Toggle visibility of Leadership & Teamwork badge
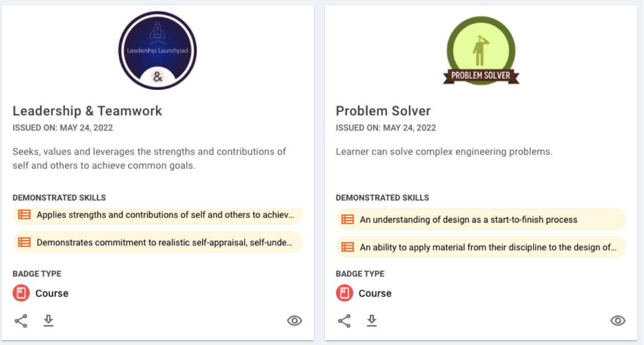The height and width of the screenshot is (345, 644). [294, 321]
